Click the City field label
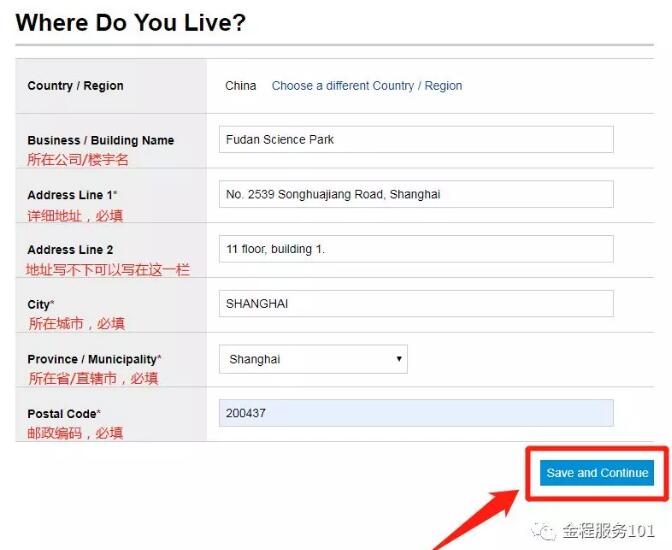The width and height of the screenshot is (672, 550). coord(41,304)
